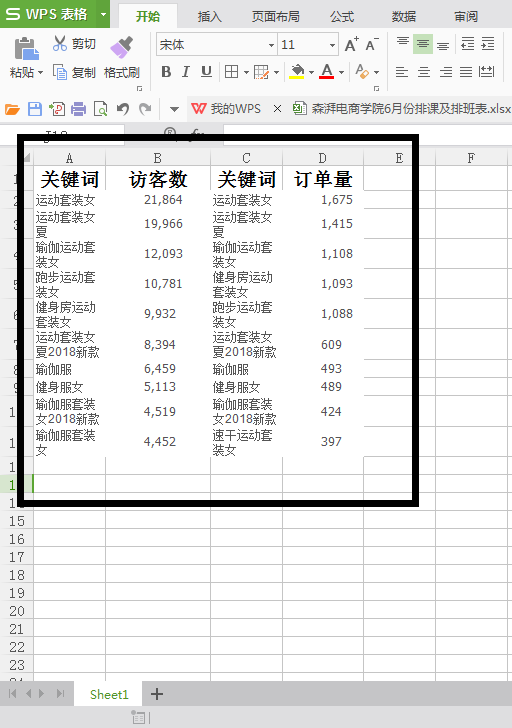512x728 pixels.
Task: Click the Open folder icon
Action: pos(13,110)
